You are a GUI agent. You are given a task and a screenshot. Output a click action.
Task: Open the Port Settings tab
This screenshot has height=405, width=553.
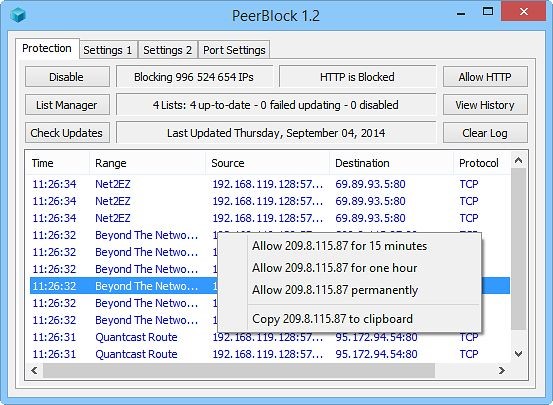(234, 50)
